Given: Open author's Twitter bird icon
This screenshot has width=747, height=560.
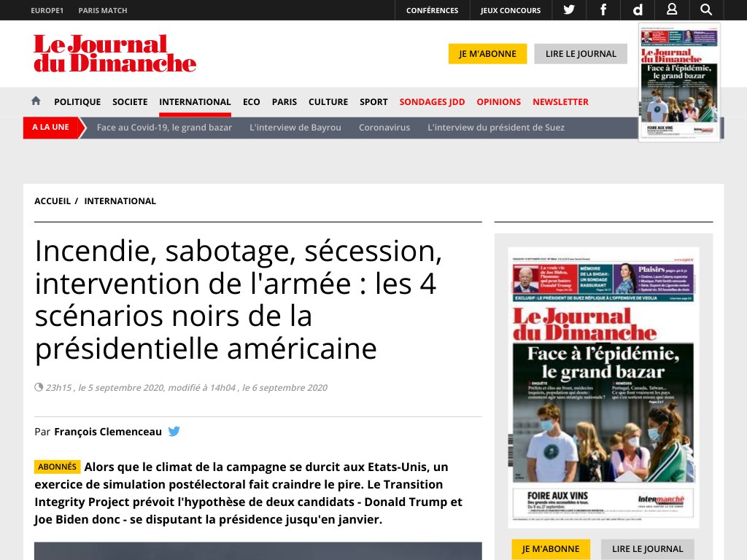Looking at the screenshot, I should point(174,432).
